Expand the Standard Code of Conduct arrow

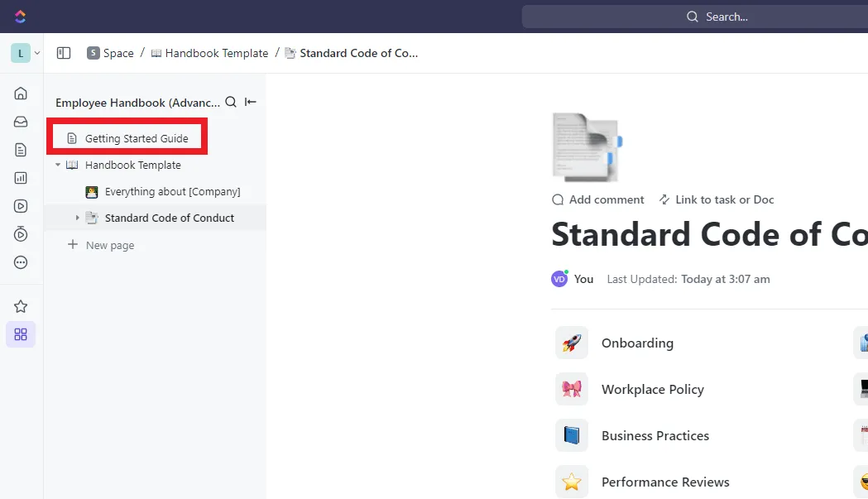[x=78, y=218]
